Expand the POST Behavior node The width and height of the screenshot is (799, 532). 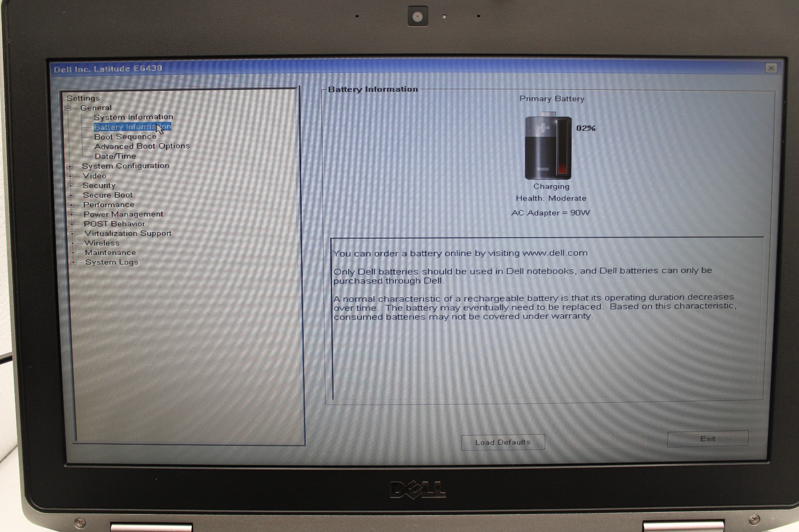(72, 224)
